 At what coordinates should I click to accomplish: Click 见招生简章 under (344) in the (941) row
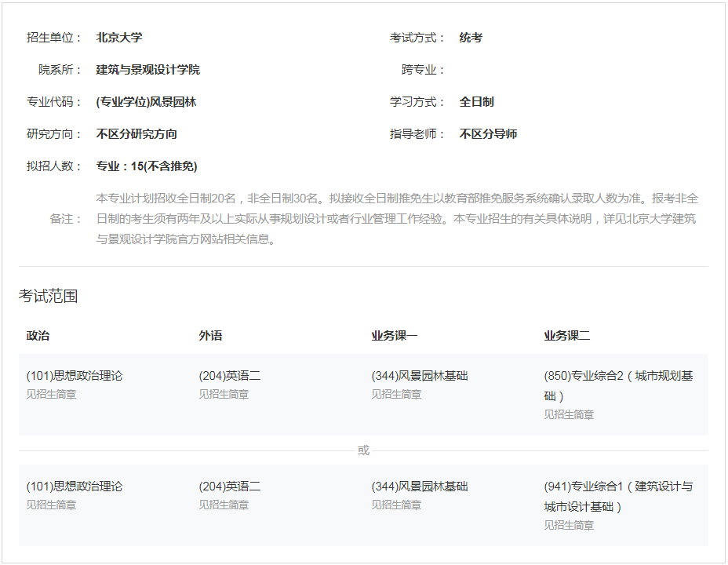(396, 505)
